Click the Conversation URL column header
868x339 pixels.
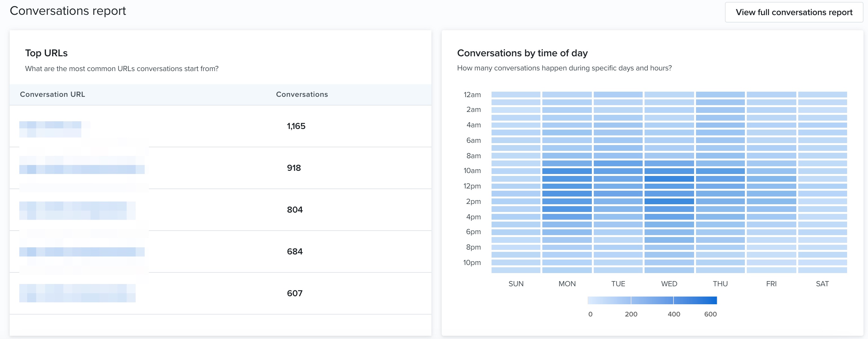click(53, 94)
